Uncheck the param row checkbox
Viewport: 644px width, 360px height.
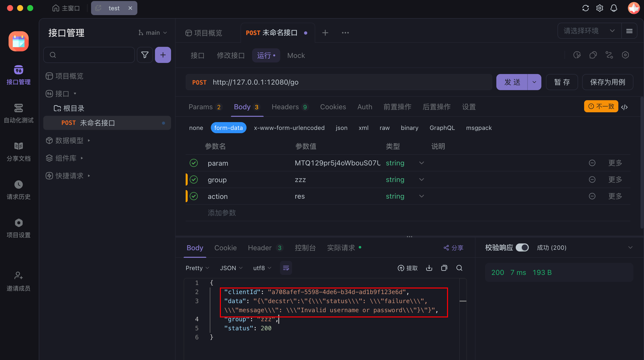(x=194, y=163)
